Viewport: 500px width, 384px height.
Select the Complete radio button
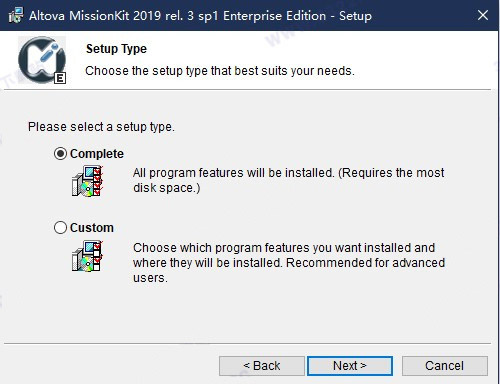[x=60, y=154]
